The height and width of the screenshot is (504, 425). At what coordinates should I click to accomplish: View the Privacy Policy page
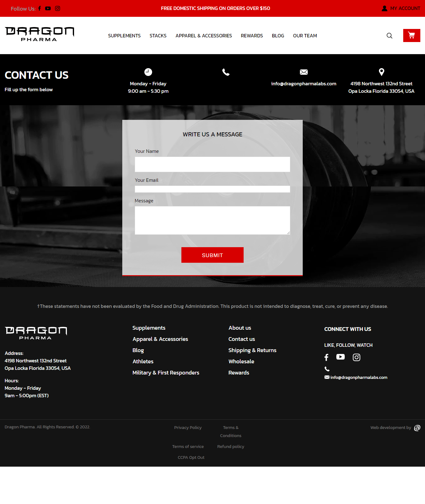point(188,428)
